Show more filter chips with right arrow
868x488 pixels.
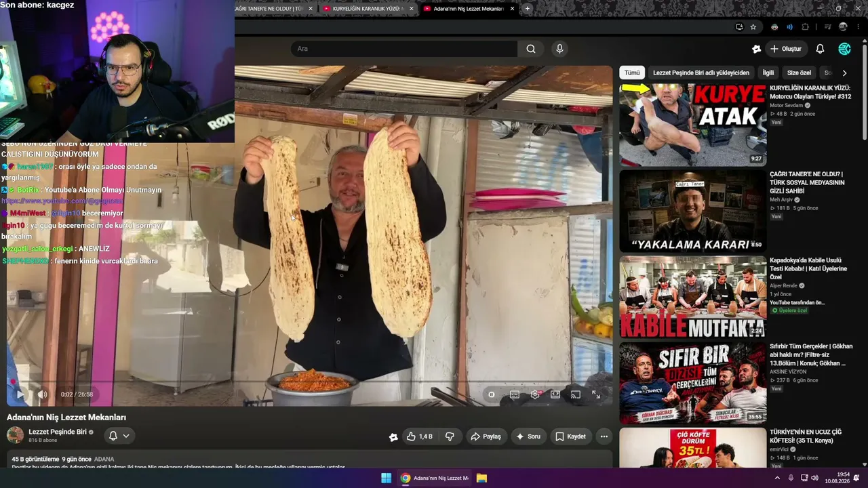[844, 73]
